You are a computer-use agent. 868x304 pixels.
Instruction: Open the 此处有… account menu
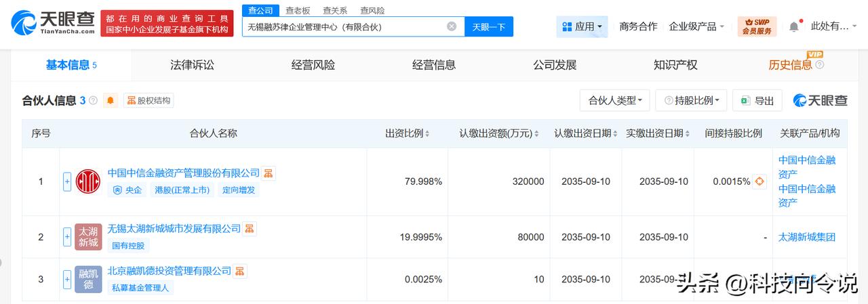coord(833,26)
